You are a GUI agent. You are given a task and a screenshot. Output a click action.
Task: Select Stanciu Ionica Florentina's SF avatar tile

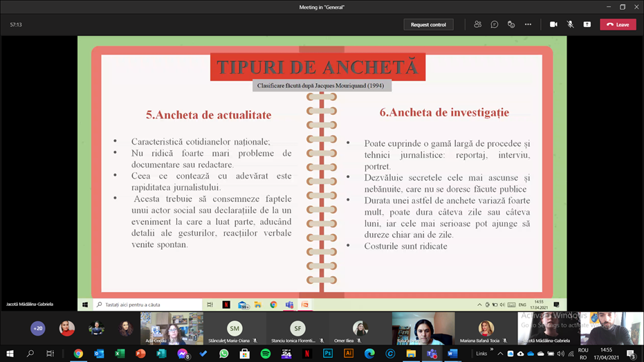tap(298, 328)
